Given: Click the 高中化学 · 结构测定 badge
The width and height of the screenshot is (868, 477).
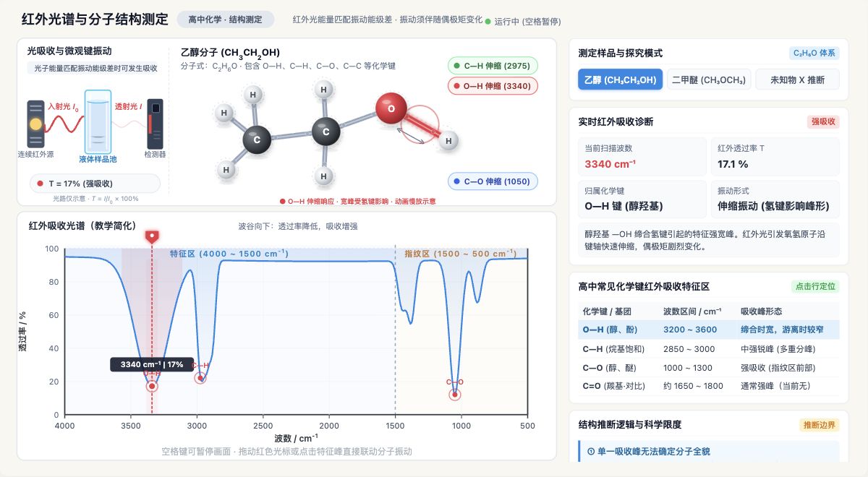Looking at the screenshot, I should pyautogui.click(x=226, y=20).
